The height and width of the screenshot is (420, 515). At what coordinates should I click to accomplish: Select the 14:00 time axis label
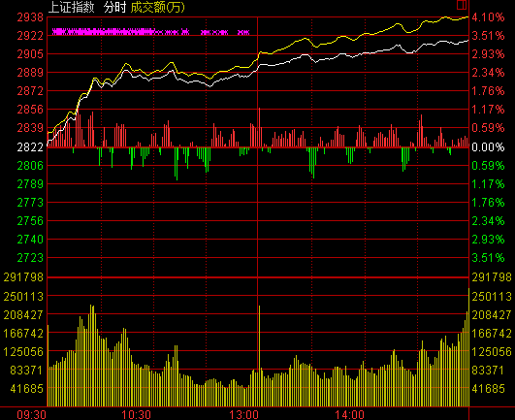point(349,414)
